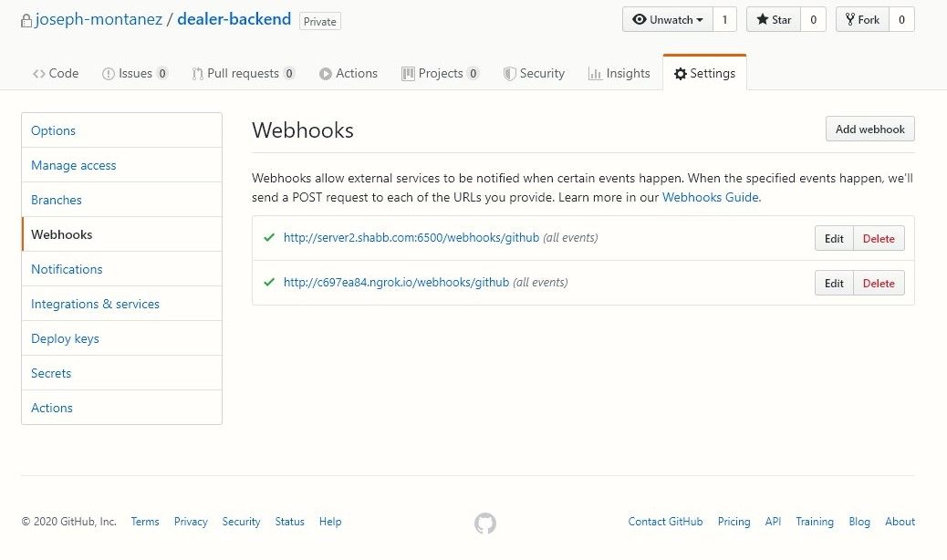Select Secrets in settings sidebar

[x=121, y=373]
